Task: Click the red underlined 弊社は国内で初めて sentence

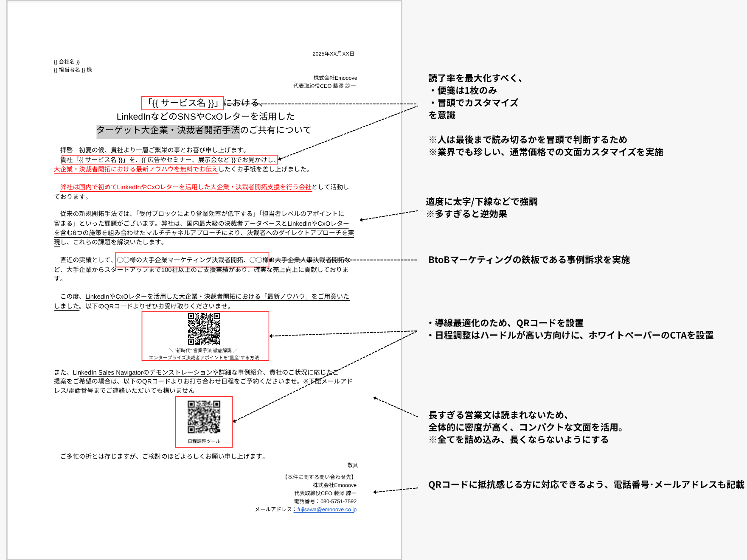Action: [x=185, y=187]
